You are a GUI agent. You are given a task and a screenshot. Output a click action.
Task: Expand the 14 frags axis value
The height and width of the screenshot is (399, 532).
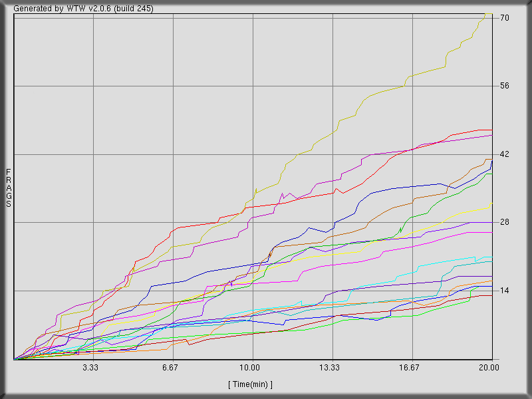pos(504,290)
